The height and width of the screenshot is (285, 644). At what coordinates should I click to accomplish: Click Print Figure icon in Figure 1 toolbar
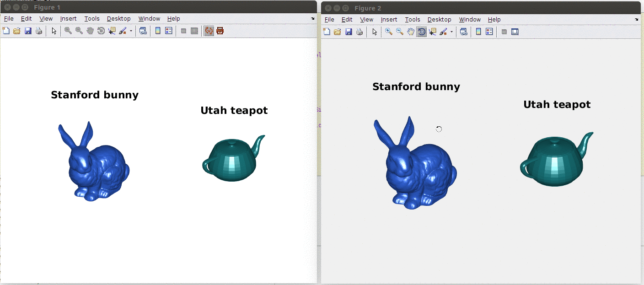(39, 31)
